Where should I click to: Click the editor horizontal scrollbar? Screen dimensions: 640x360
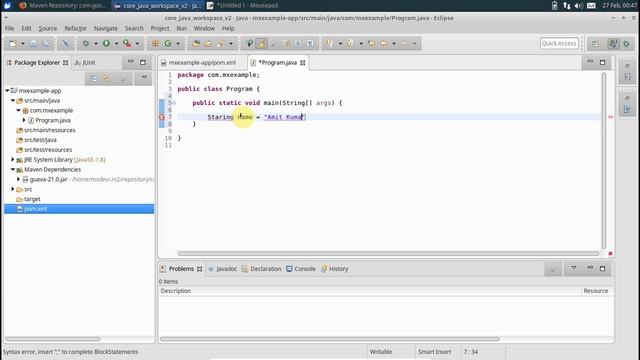coord(389,253)
